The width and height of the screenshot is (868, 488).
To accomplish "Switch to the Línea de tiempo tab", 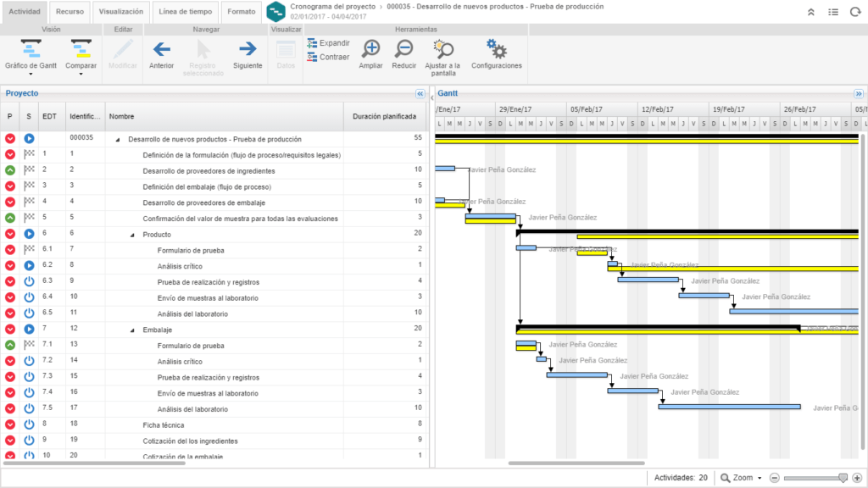I will pos(185,12).
